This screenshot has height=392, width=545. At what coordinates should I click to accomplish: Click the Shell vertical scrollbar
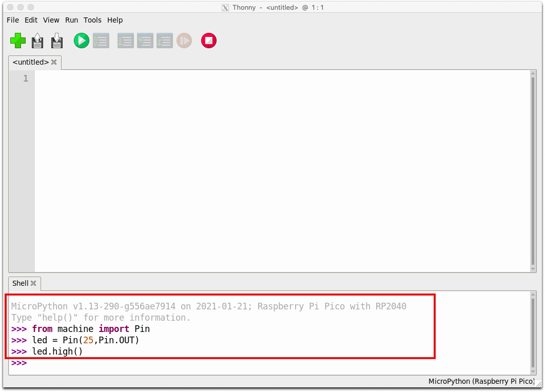click(533, 333)
